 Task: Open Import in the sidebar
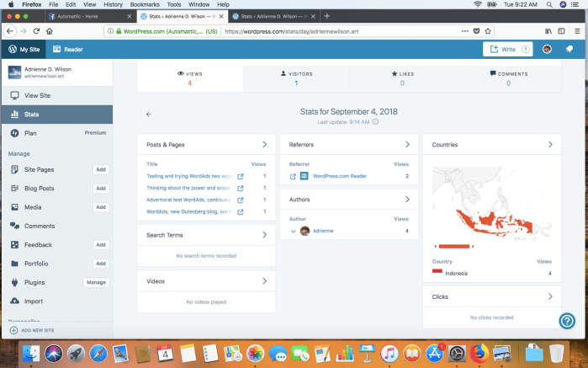click(57, 301)
